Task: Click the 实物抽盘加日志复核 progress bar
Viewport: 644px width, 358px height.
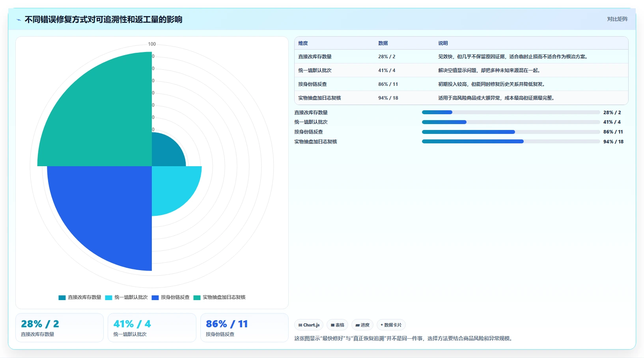Action: [x=511, y=141]
